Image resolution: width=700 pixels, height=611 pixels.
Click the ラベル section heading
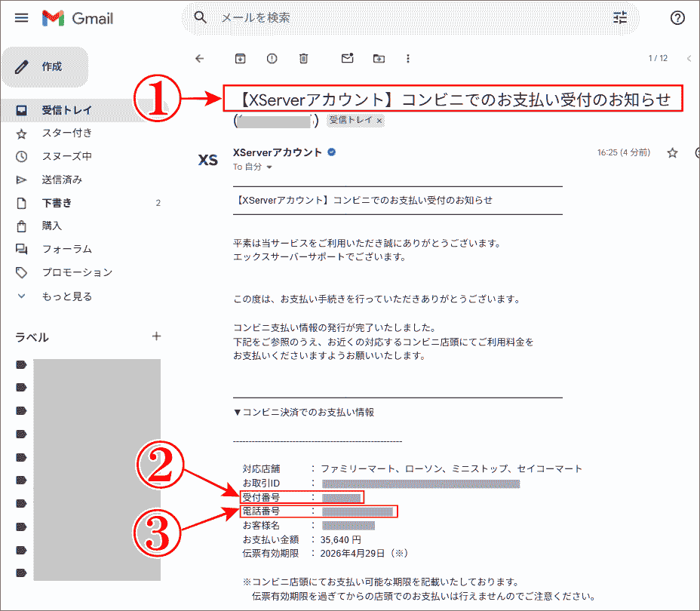(32, 337)
